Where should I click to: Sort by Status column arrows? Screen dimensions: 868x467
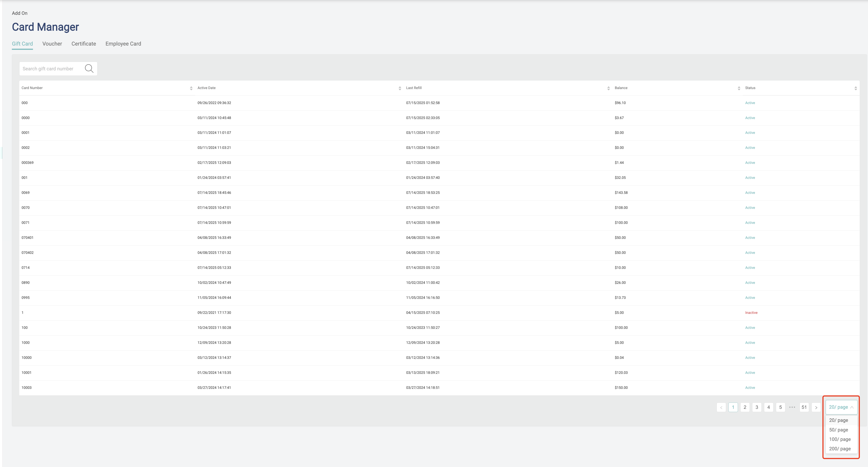[x=855, y=88]
